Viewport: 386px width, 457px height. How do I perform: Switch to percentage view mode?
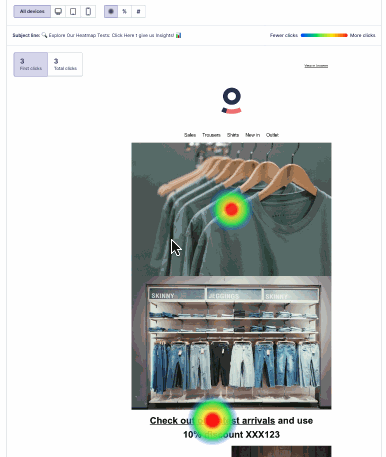point(125,11)
